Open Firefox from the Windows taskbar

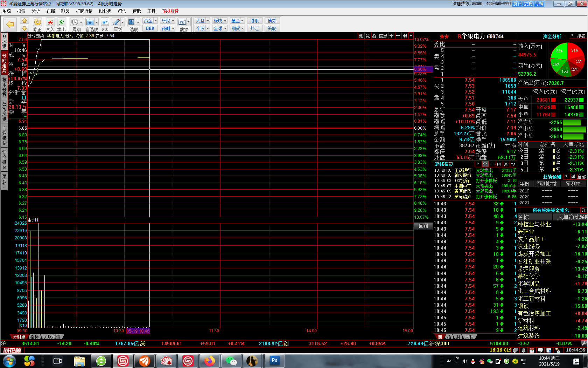pyautogui.click(x=210, y=361)
